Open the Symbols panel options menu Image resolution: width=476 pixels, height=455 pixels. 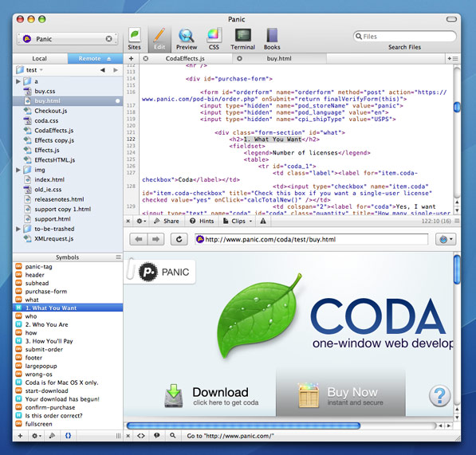[x=118, y=257]
